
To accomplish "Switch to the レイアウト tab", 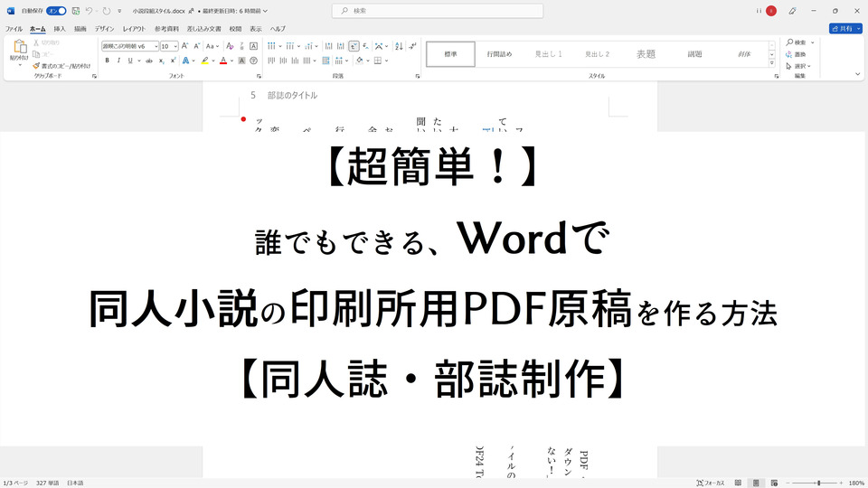I will tap(134, 29).
